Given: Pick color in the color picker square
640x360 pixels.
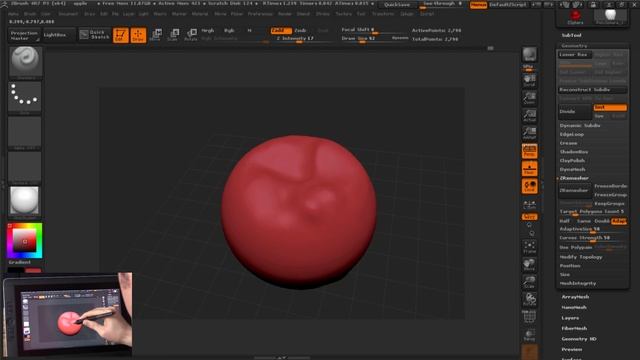Looking at the screenshot, I should point(24,241).
